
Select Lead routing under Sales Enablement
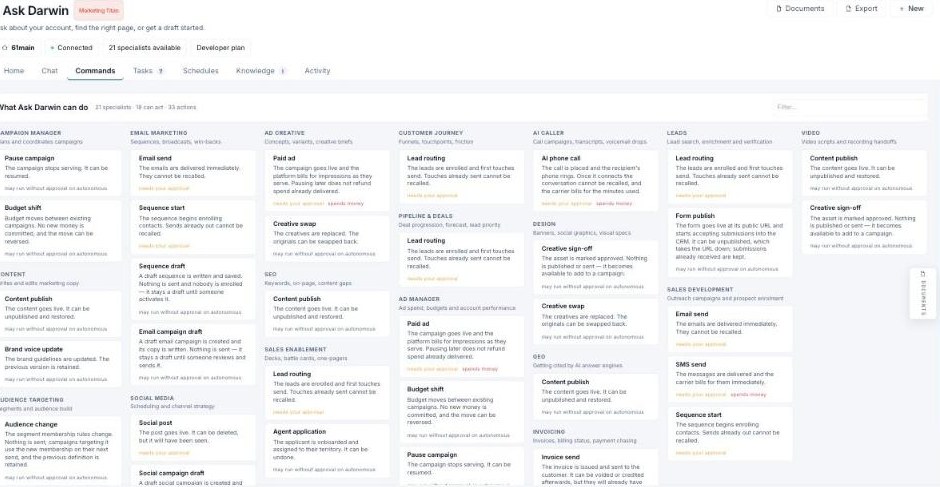tap(327, 393)
